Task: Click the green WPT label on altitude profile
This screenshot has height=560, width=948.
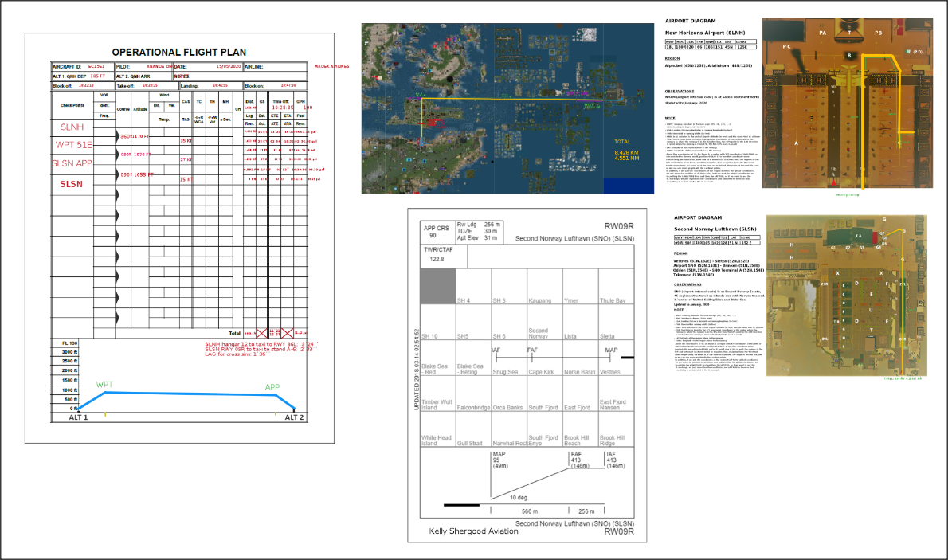Action: pyautogui.click(x=104, y=385)
